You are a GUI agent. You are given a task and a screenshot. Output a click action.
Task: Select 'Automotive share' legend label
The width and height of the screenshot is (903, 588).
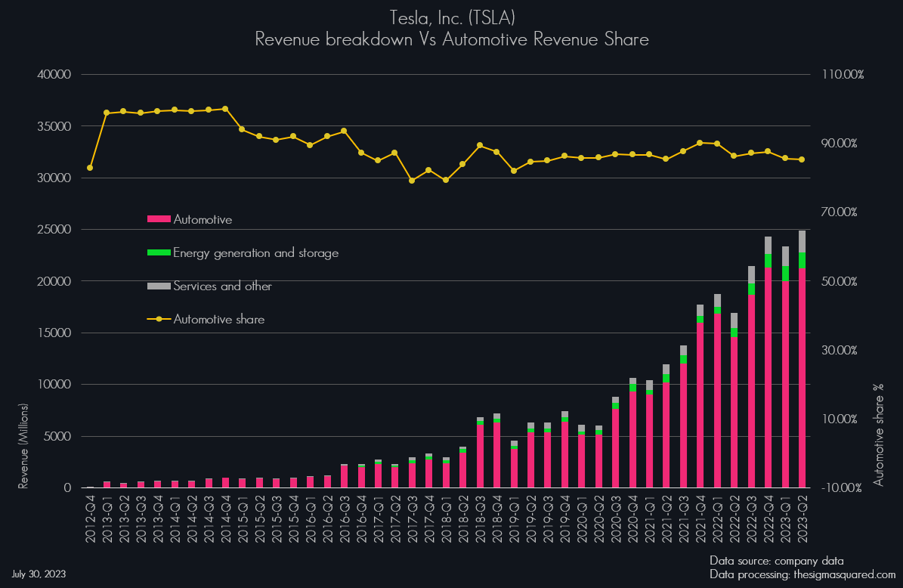click(219, 320)
